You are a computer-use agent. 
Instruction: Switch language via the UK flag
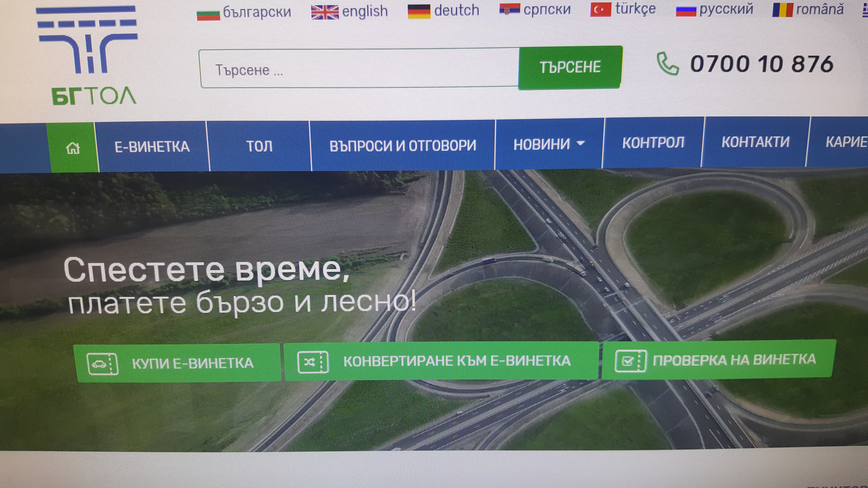pyautogui.click(x=325, y=13)
